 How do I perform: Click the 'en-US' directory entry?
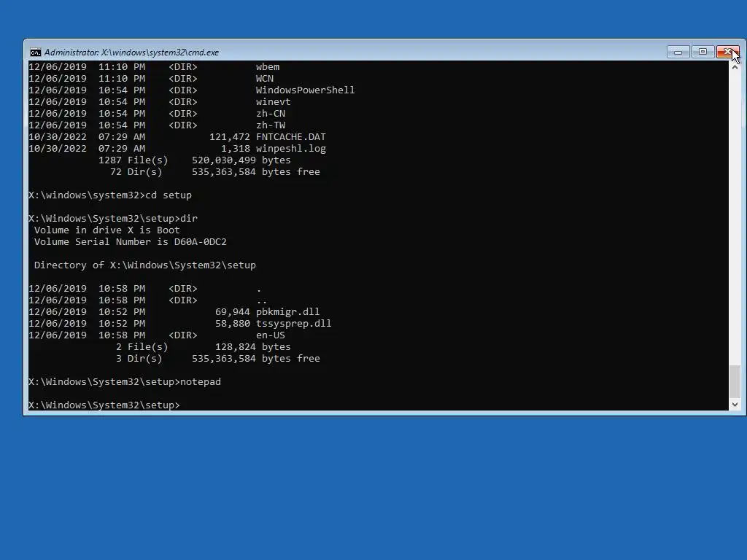pos(270,335)
